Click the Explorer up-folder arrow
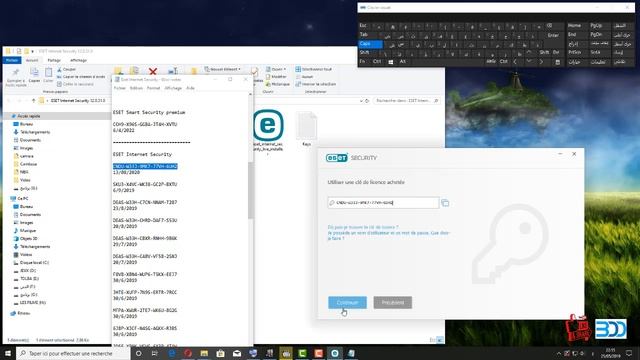The width and height of the screenshot is (640, 360). tap(33, 100)
